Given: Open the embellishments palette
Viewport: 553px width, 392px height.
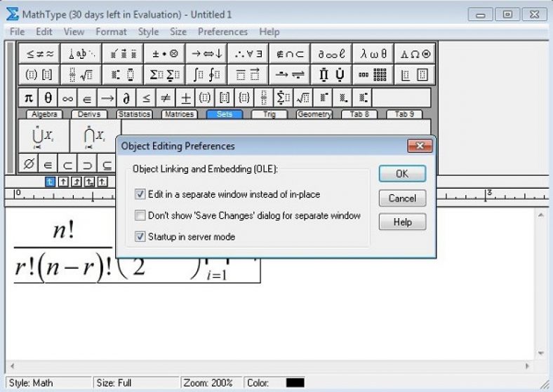Looking at the screenshot, I should (123, 53).
